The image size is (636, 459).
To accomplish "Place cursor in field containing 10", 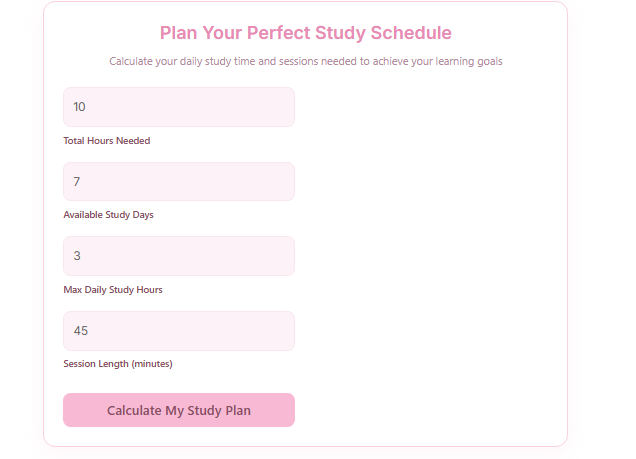I will (178, 107).
